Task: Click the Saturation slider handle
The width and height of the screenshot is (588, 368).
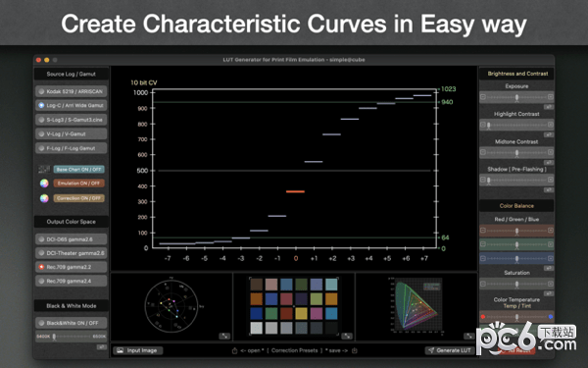Action: point(516,285)
